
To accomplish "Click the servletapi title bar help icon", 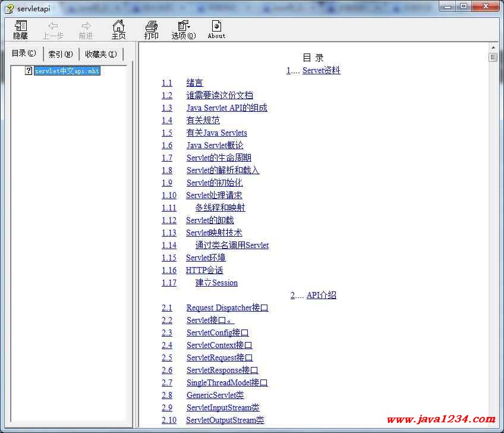I will click(9, 8).
